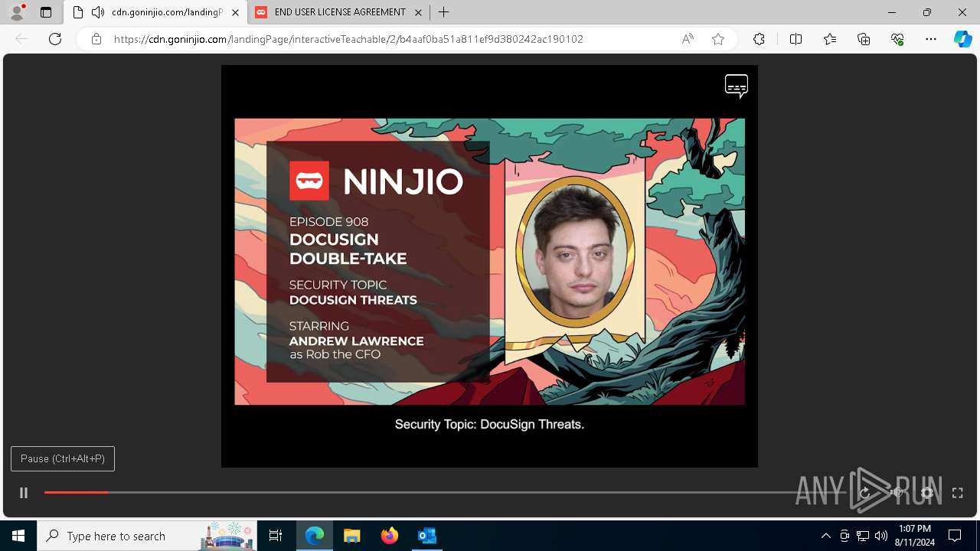Open the Favorites list
The width and height of the screenshot is (980, 551).
click(x=830, y=39)
